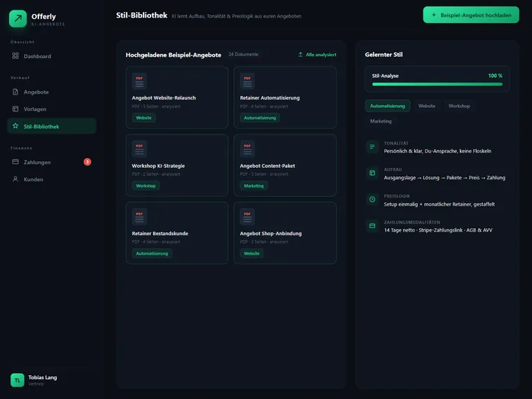This screenshot has width=532, height=399.
Task: Navigate to Kunden in sidebar
Action: pos(52,179)
